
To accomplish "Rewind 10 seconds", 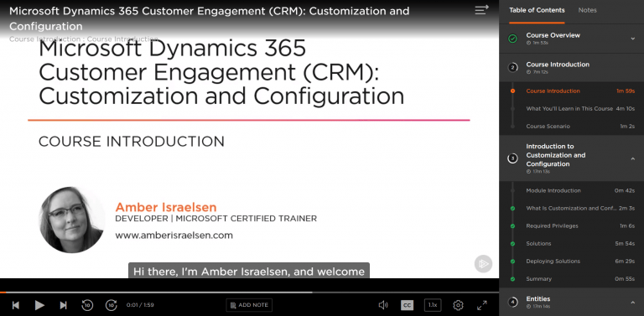I will 87,305.
